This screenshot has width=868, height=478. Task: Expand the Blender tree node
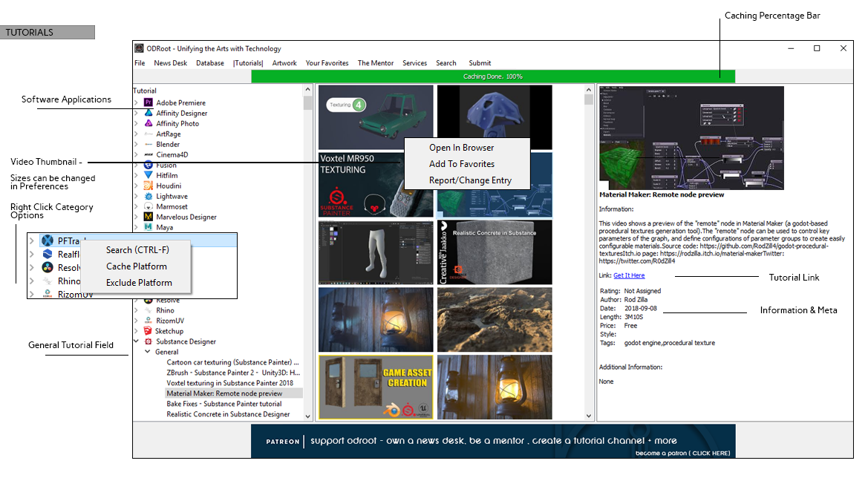[x=136, y=145]
